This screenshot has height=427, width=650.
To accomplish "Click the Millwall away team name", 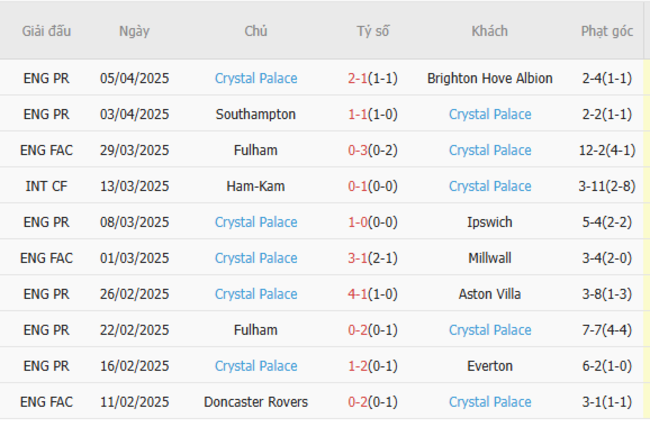I will point(490,258).
